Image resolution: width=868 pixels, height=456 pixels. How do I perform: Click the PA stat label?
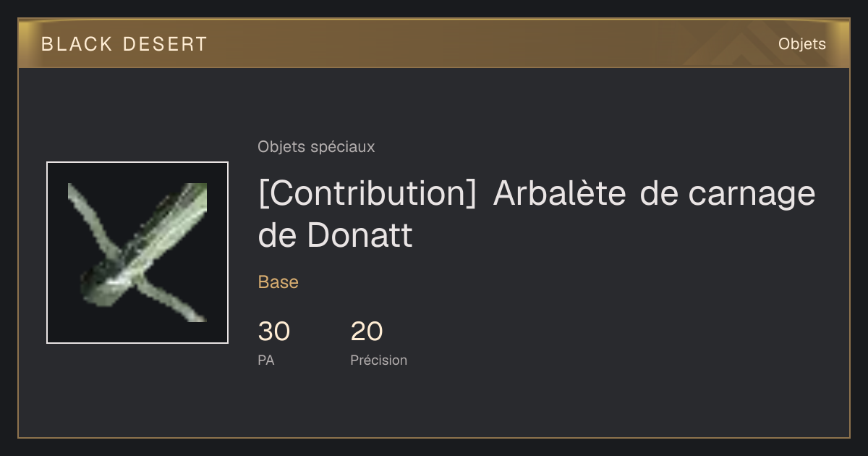point(266,360)
